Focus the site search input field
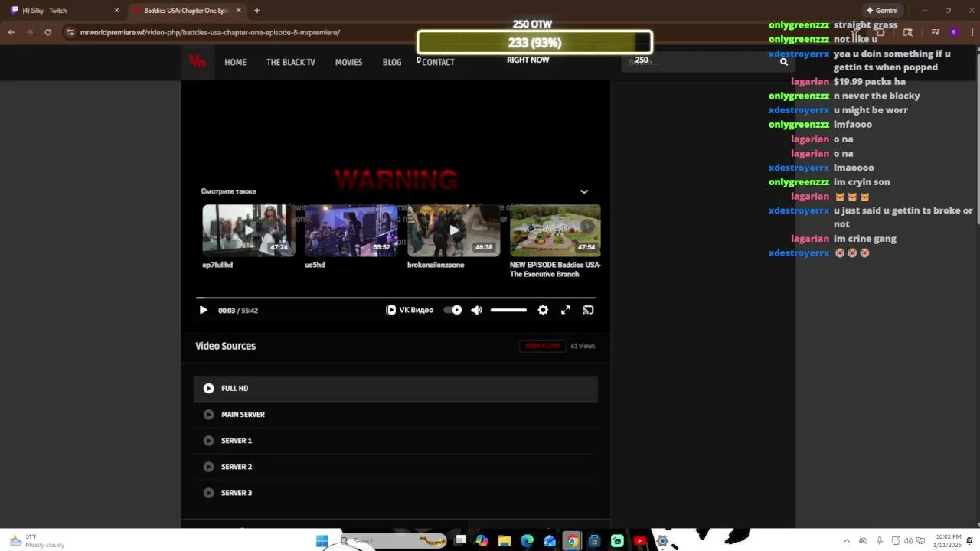980x551 pixels. (698, 62)
